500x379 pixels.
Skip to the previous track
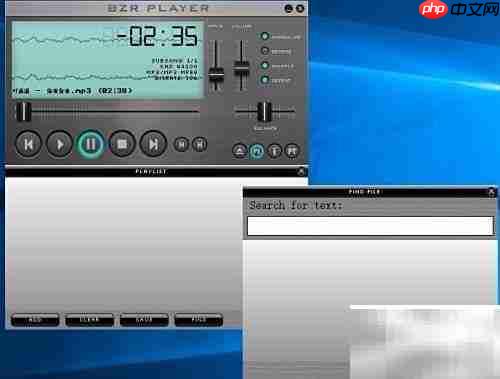(28, 144)
